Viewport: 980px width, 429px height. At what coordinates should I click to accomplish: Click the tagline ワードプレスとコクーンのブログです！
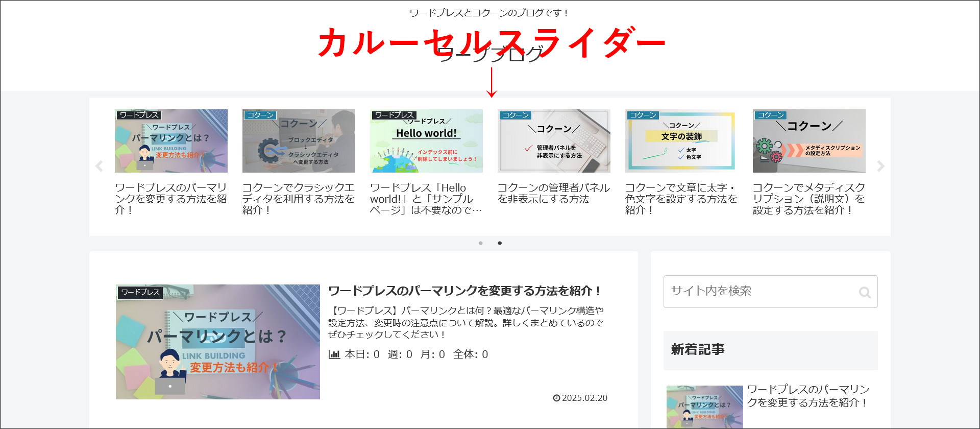(x=490, y=13)
